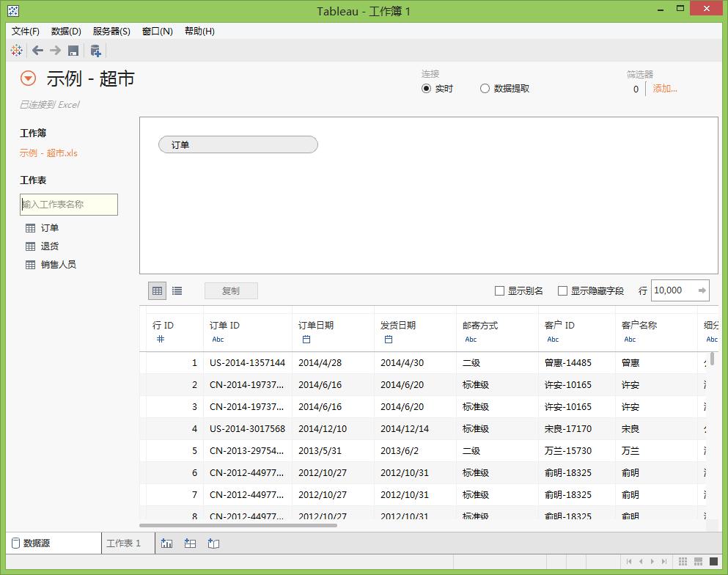Switch to metadata list view

point(177,290)
